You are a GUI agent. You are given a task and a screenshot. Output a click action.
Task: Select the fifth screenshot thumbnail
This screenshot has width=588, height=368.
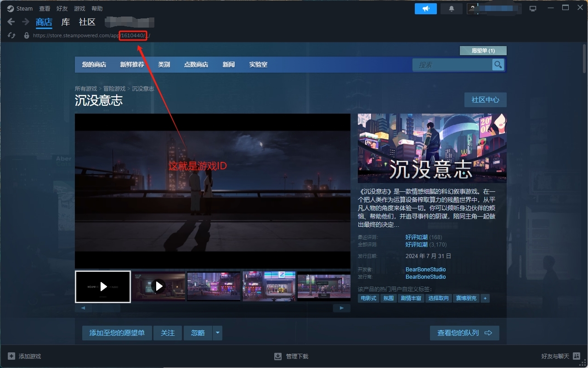click(324, 286)
